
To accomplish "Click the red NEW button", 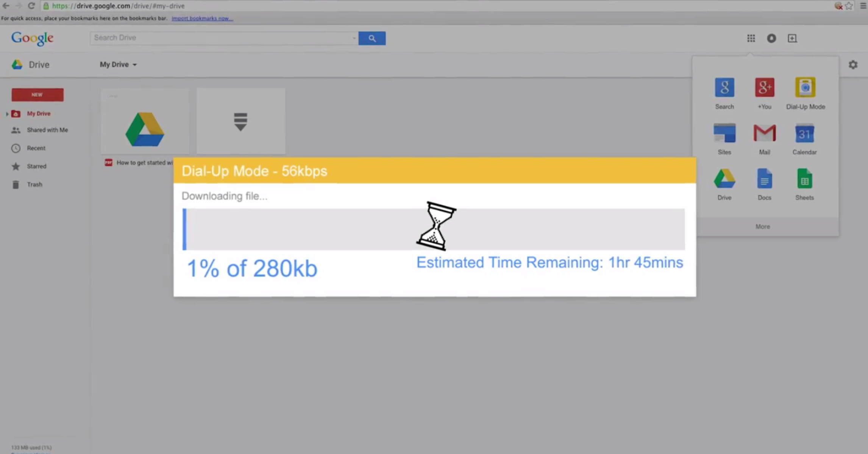I will pyautogui.click(x=37, y=95).
